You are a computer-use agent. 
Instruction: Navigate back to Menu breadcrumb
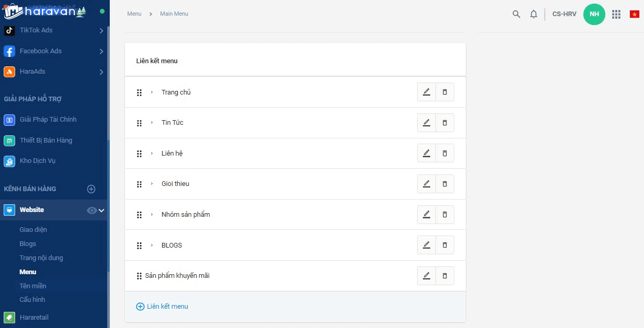tap(134, 14)
